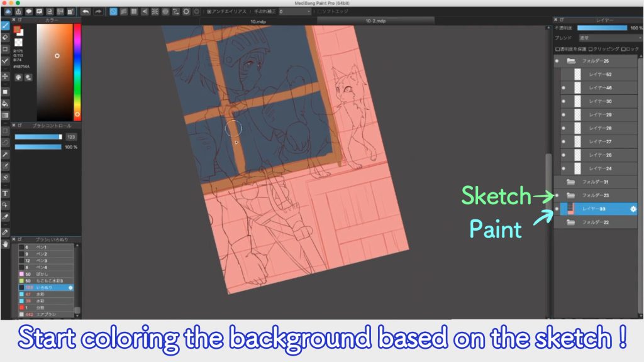The height and width of the screenshot is (362, 644).
Task: Toggle the クリッピング checkbox
Action: (590, 49)
